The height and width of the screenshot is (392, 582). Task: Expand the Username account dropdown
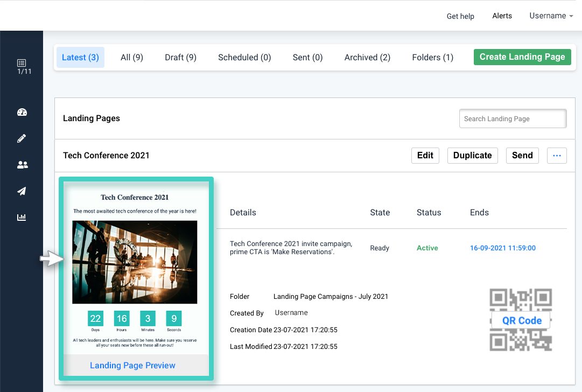pyautogui.click(x=551, y=16)
